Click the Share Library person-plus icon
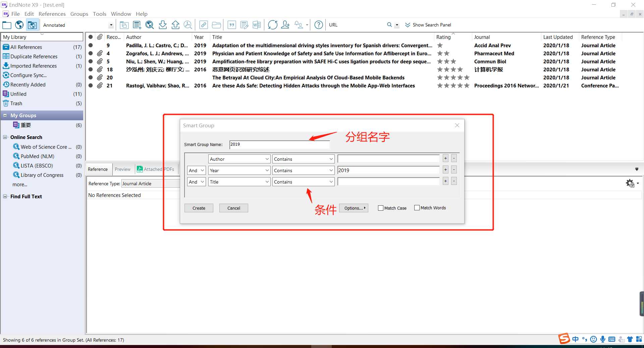The height and width of the screenshot is (348, 644). pos(285,25)
